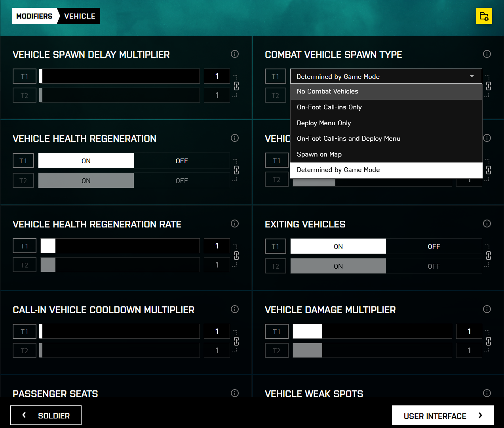Turn T1 Exiting Vehicles OFF
The height and width of the screenshot is (428, 504).
[434, 246]
